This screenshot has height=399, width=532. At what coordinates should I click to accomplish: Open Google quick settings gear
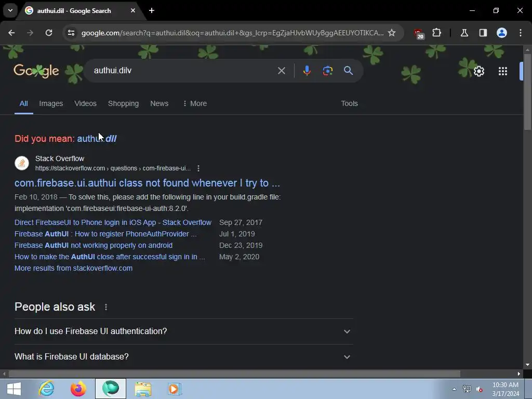[478, 71]
